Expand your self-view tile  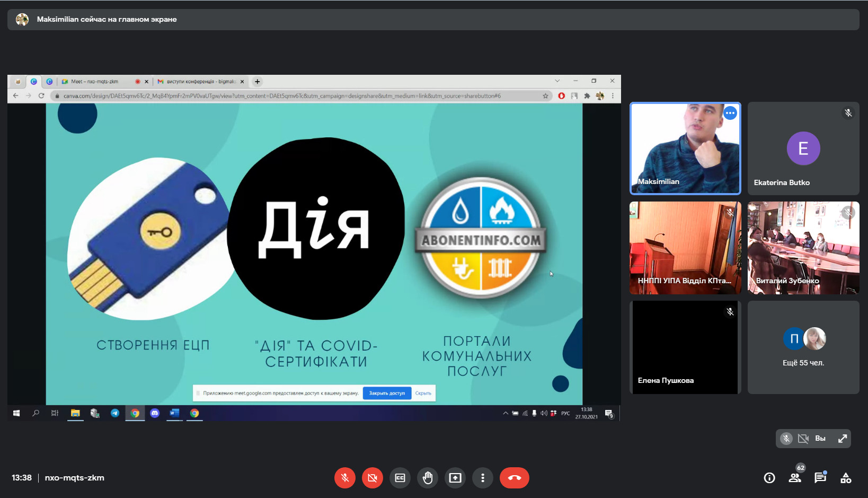(843, 439)
